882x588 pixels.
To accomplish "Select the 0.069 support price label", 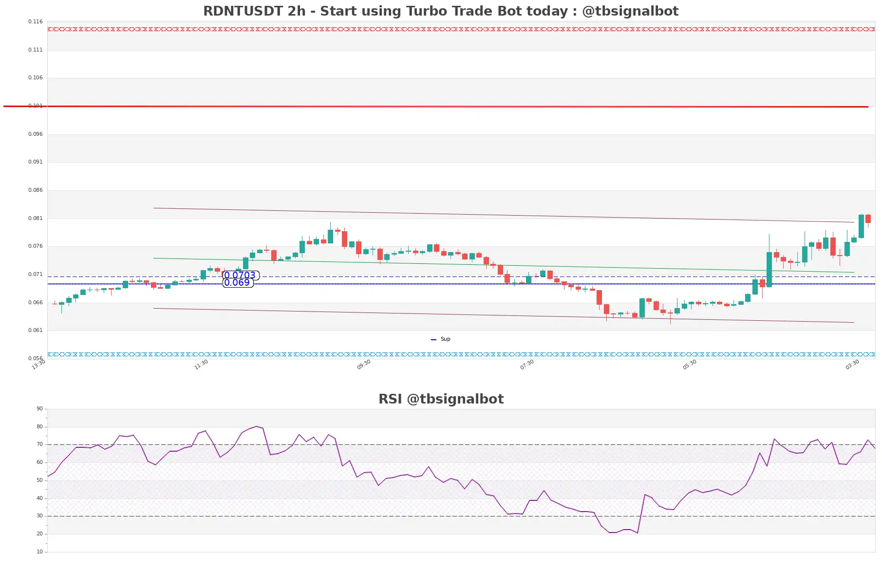I will coord(238,283).
